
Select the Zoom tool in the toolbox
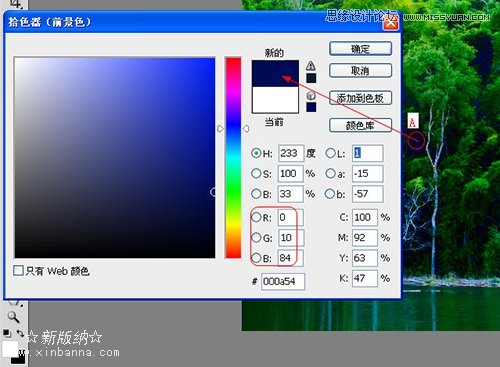coord(13,317)
